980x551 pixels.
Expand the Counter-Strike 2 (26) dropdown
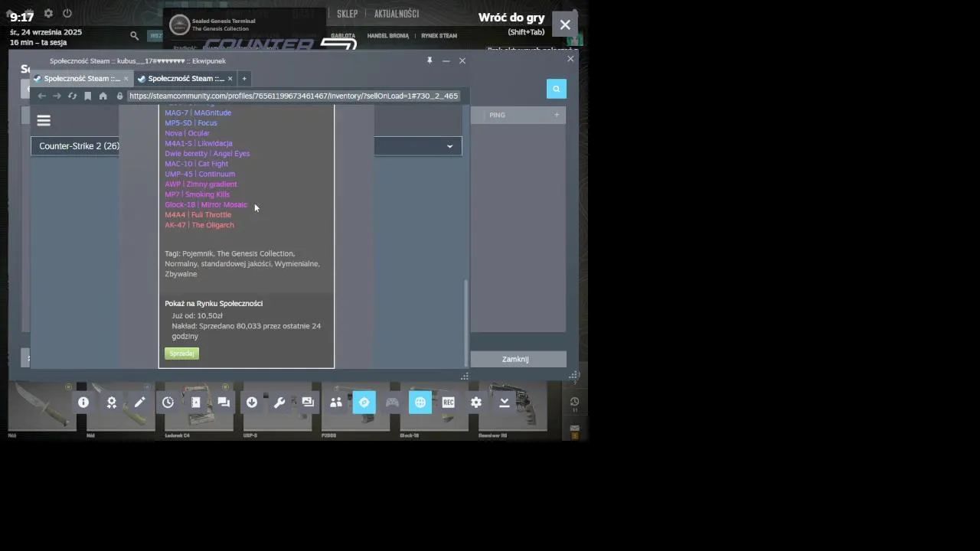point(246,146)
